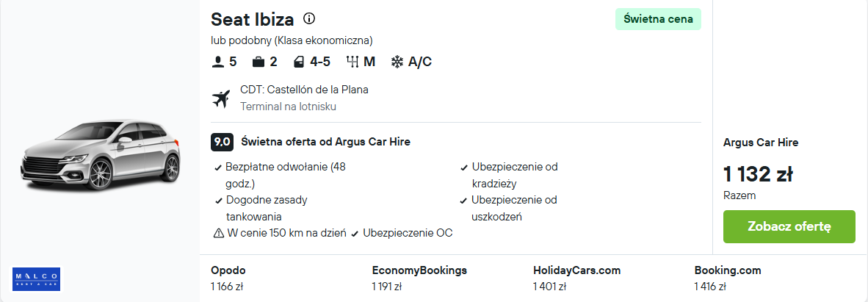Click the Seat Ibiza car title

pos(253,20)
